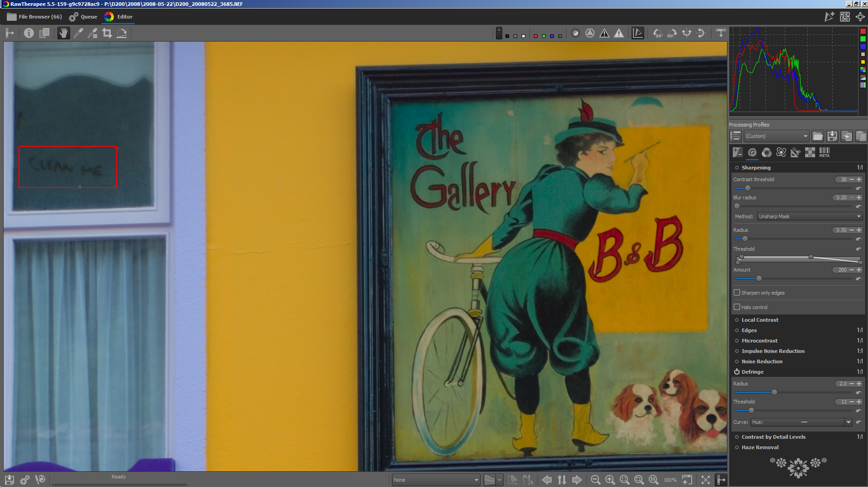Screen dimensions: 868x488
Task: Save the current image icon
Action: pyautogui.click(x=9, y=480)
